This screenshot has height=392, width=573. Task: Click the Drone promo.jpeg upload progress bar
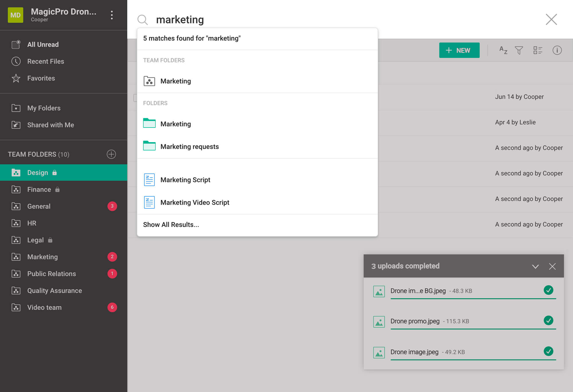click(473, 329)
